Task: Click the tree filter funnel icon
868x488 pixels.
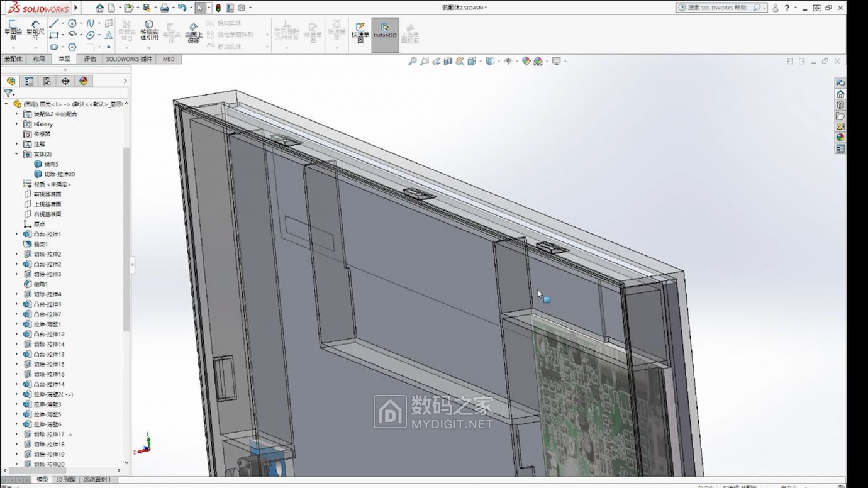Action: [8, 93]
